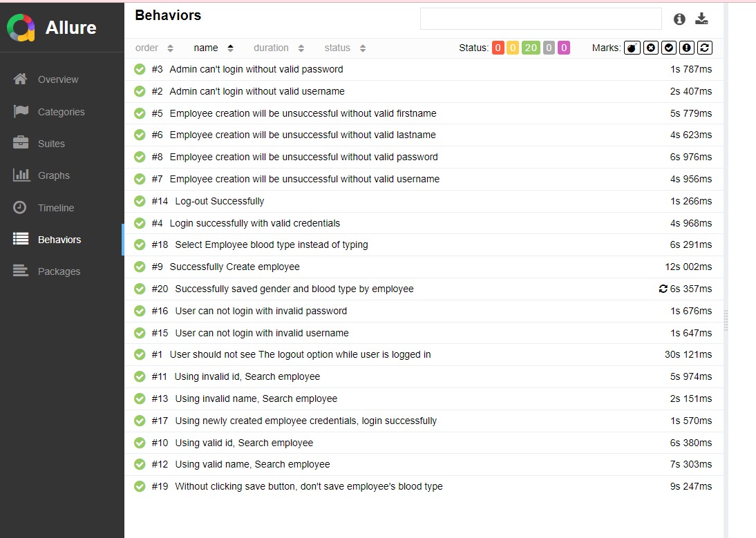Sort tests by duration column
Screen dimensions: 756x538
(x=278, y=48)
